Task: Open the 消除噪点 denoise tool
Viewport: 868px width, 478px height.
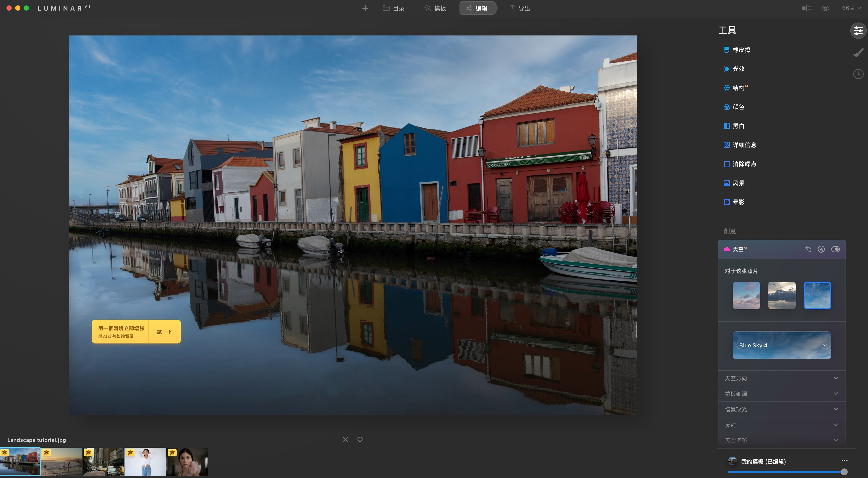Action: coord(740,164)
